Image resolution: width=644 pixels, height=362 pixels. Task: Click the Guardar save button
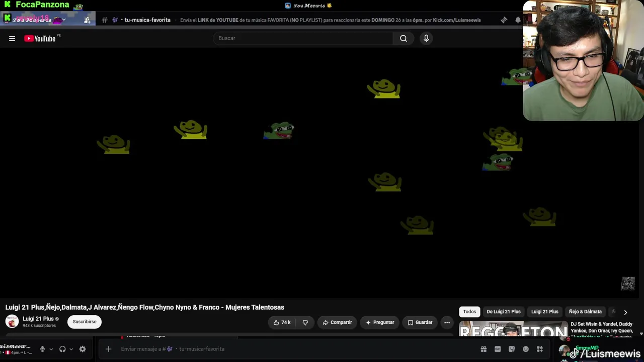pyautogui.click(x=420, y=322)
